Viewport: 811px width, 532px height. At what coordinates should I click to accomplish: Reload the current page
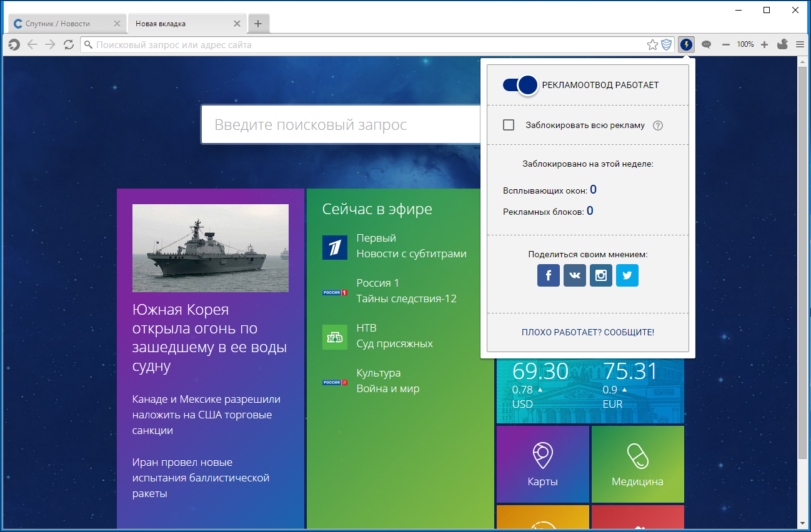(69, 45)
